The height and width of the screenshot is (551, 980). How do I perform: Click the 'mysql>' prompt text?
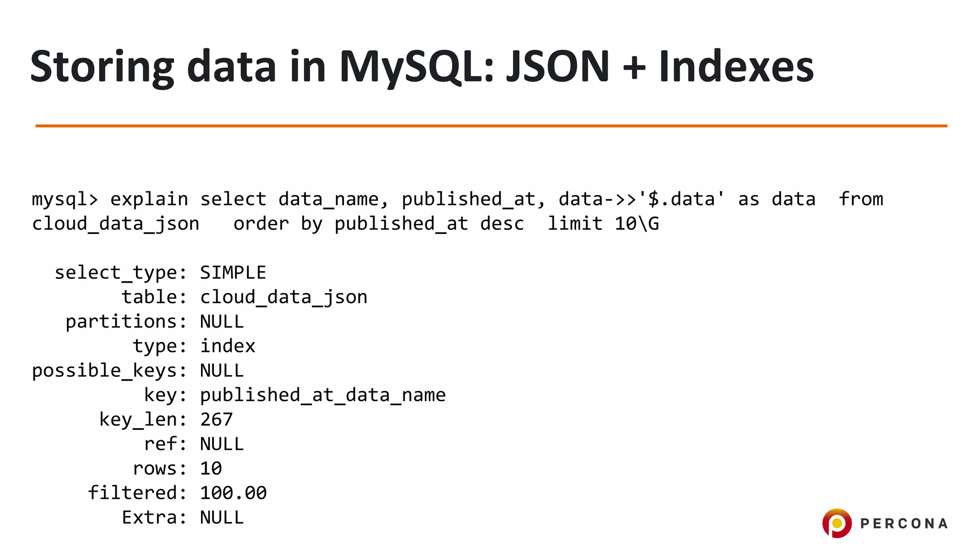point(65,199)
